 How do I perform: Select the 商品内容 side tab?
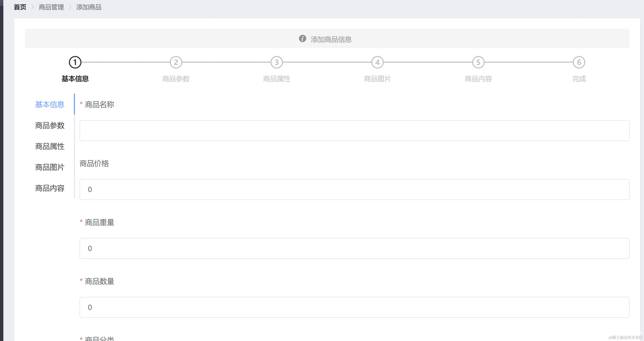click(x=50, y=188)
